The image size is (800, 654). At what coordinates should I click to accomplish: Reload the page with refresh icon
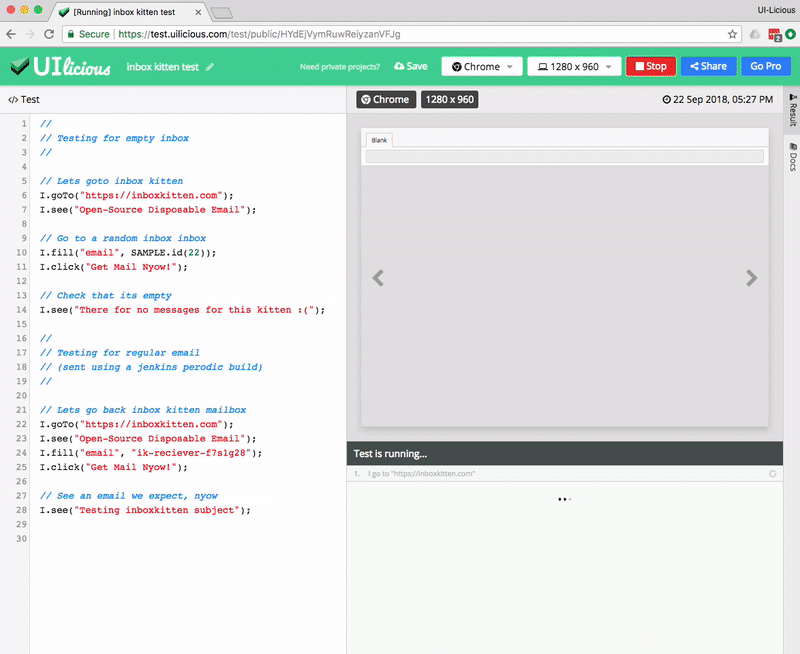tap(49, 34)
